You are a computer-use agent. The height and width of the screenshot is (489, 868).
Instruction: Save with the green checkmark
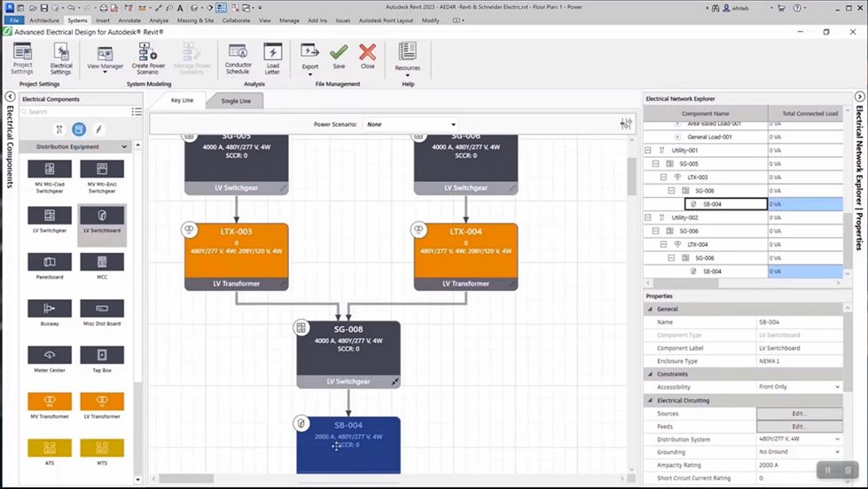point(339,57)
